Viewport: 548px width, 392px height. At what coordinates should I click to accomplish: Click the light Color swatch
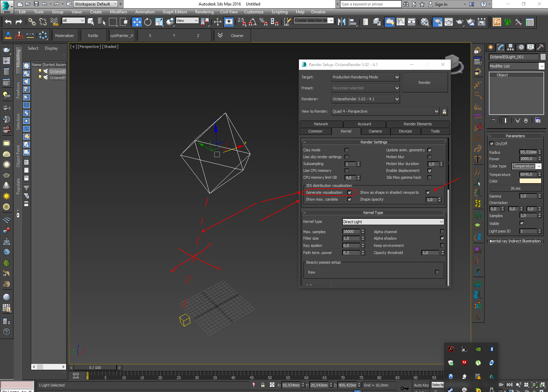click(530, 181)
